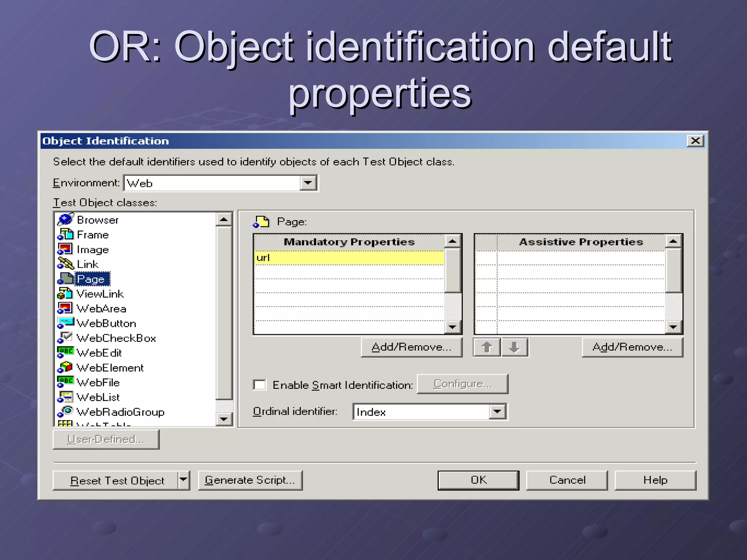Select the ViewLink class icon

(x=66, y=293)
